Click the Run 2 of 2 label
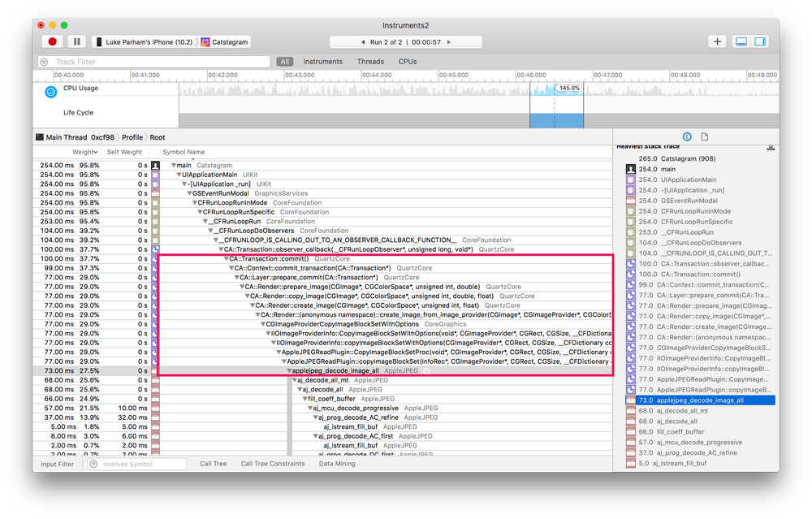The height and width of the screenshot is (519, 812). (386, 42)
